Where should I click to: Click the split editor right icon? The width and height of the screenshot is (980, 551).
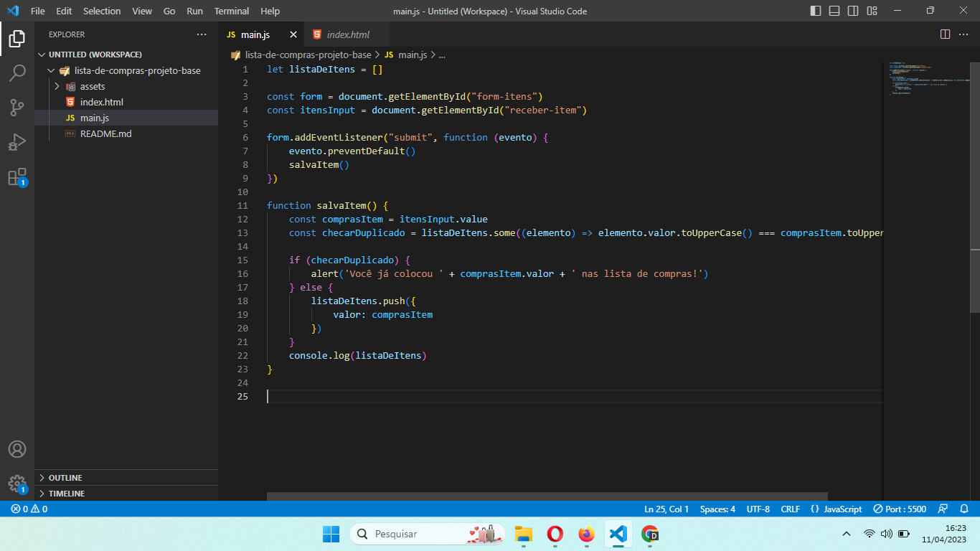945,34
